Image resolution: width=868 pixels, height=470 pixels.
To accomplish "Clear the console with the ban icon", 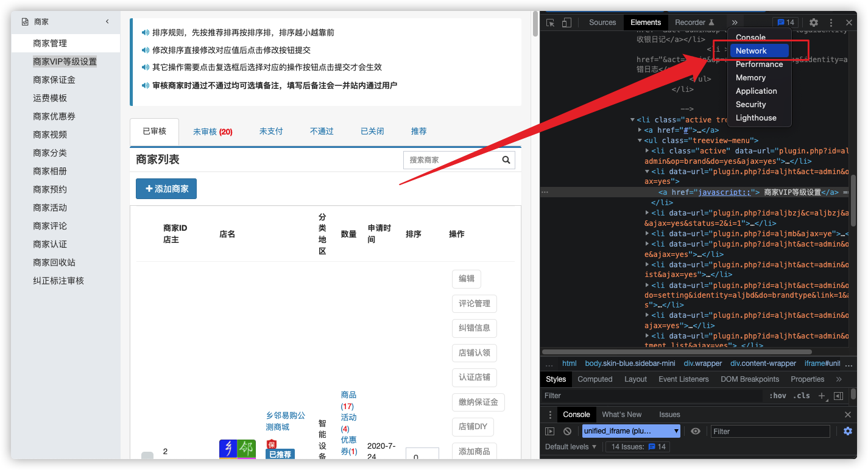I will (x=567, y=431).
